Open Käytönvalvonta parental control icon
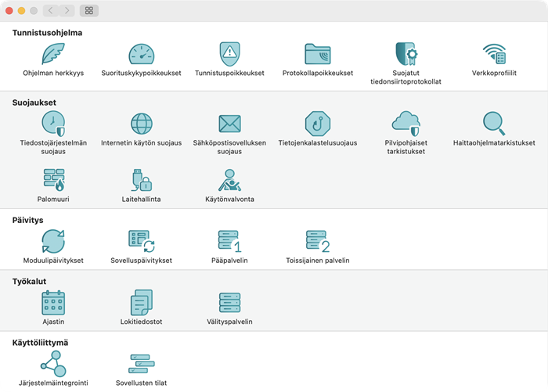This screenshot has height=392, width=548. (x=229, y=180)
